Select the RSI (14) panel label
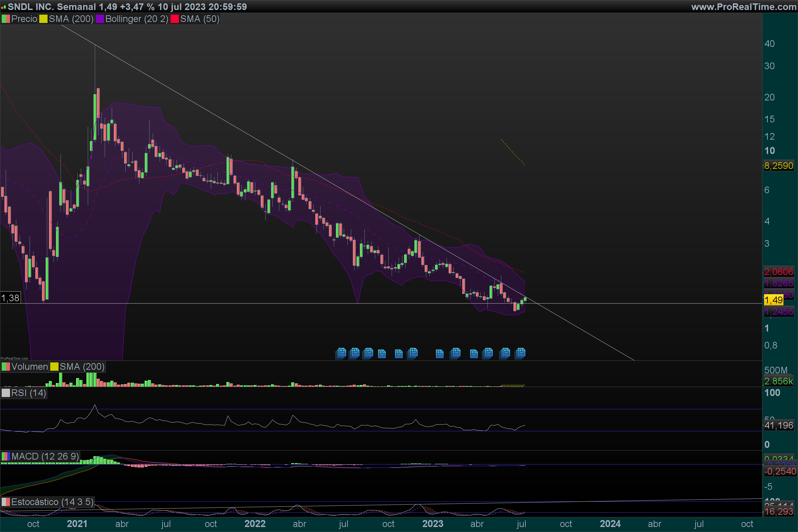798x532 pixels. coord(28,393)
